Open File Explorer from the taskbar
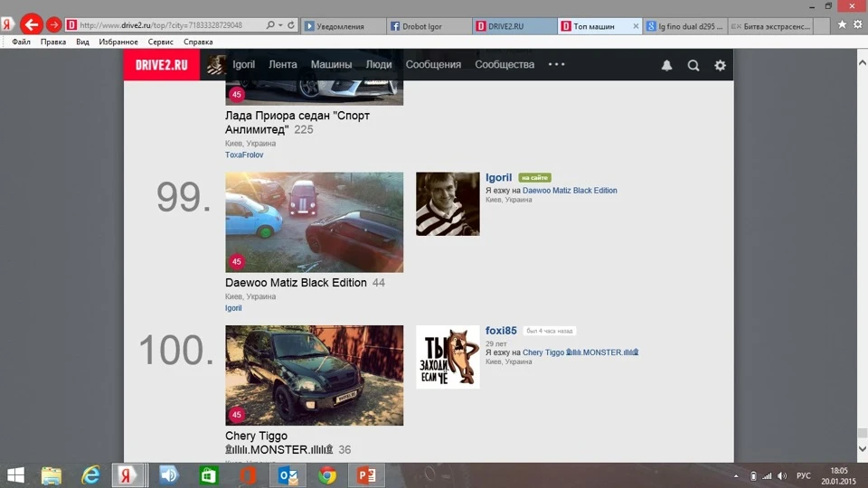Viewport: 868px width, 488px height. coord(52,475)
